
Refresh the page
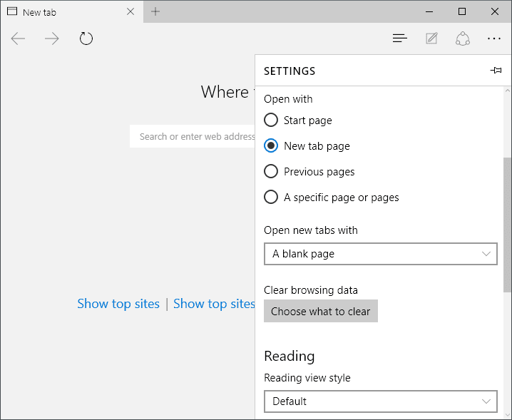pos(86,39)
